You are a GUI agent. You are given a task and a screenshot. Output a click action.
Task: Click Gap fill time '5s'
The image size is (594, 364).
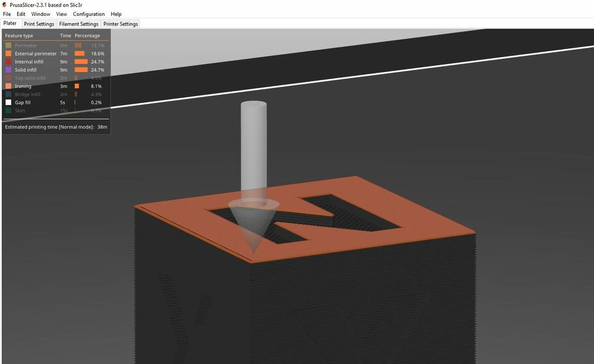coord(63,102)
